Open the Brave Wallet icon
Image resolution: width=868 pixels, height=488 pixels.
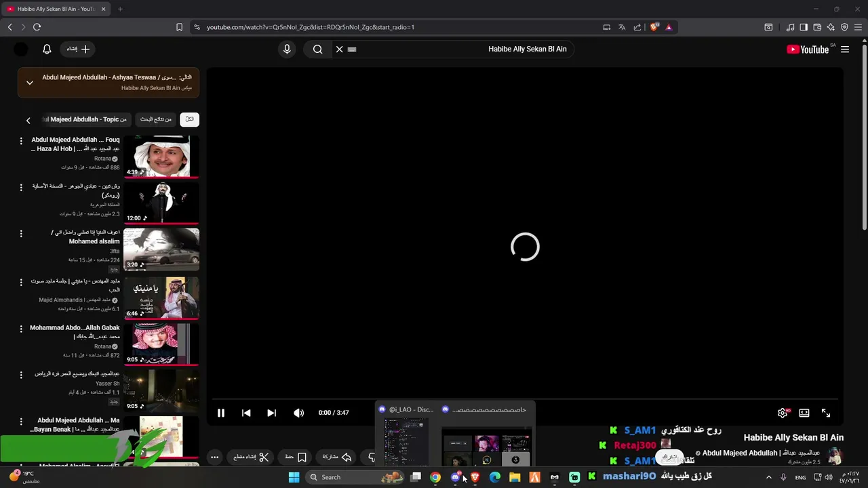pyautogui.click(x=817, y=27)
